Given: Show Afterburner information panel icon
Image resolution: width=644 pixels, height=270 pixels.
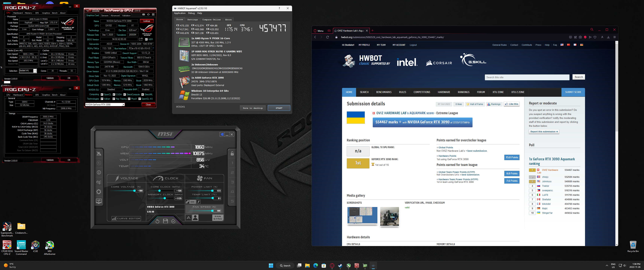Looking at the screenshot, I should pos(99,172).
